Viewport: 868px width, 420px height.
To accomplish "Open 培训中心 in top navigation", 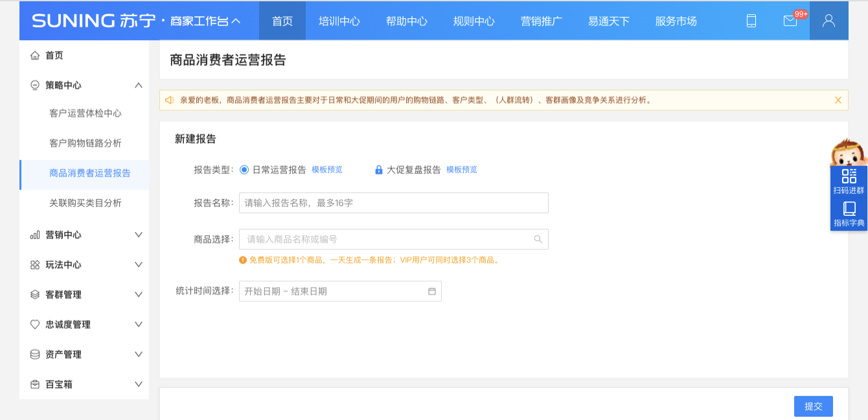I will pos(339,21).
